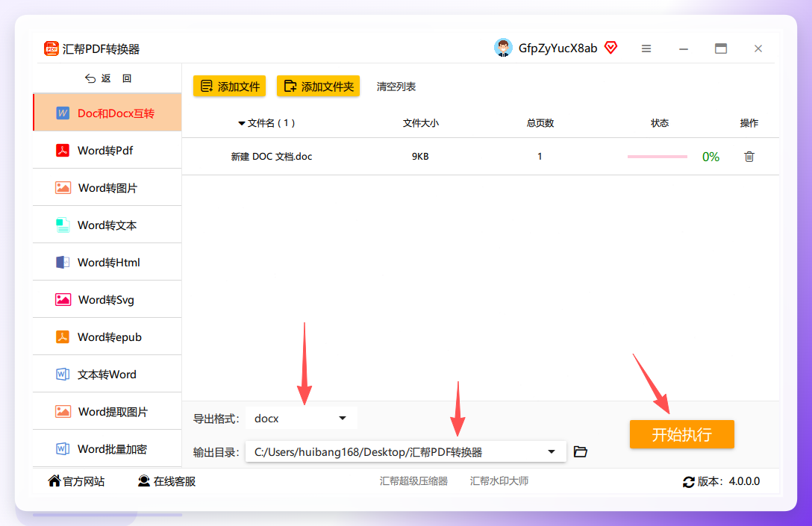Screen dimensions: 812x526
Task: Click the Doc和Docx互转 W icon
Action: (x=63, y=113)
